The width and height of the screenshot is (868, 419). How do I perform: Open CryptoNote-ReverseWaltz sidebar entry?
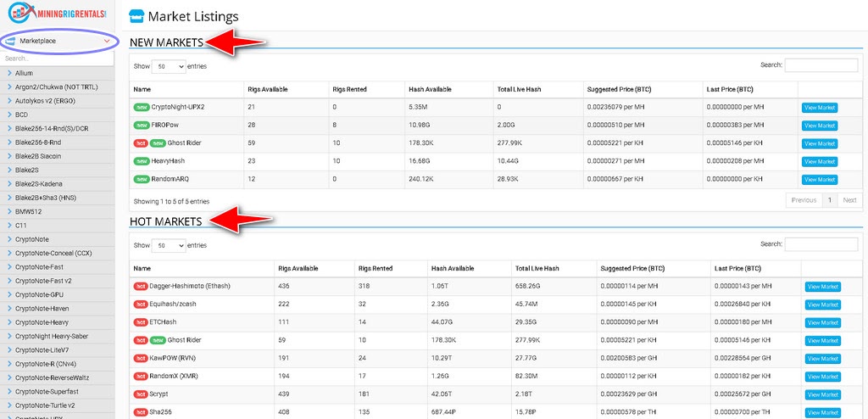click(x=58, y=378)
